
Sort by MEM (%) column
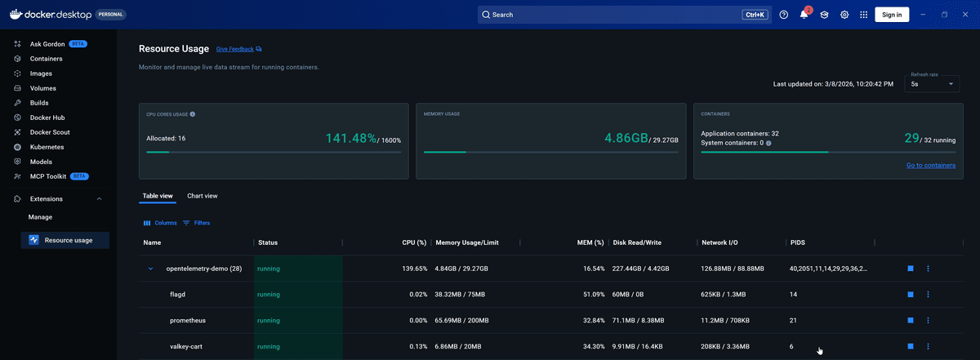[590, 242]
